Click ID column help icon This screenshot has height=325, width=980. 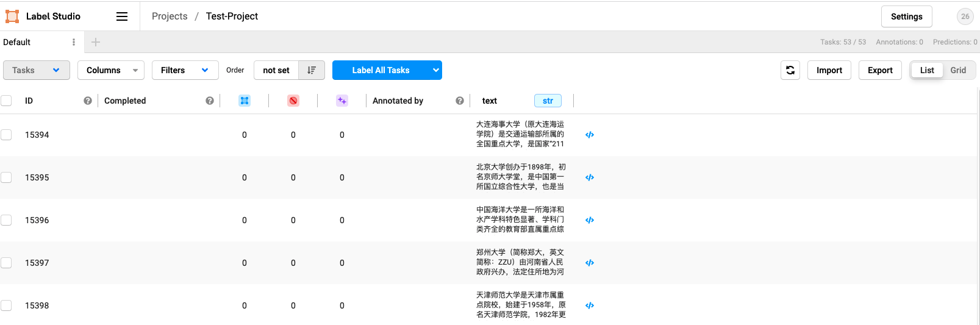88,101
